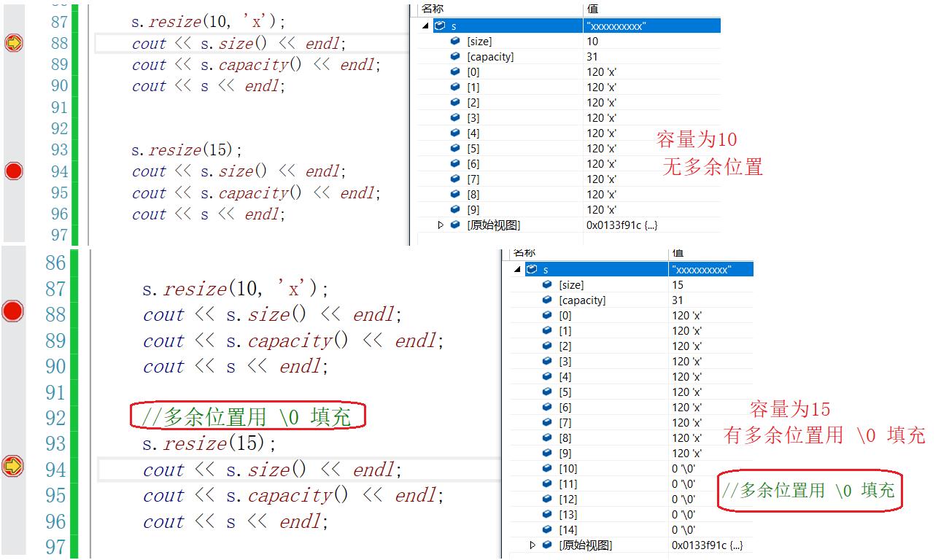The image size is (941, 560).
Task: Select element row [0] in the size-10 watch list
Action: (x=569, y=71)
